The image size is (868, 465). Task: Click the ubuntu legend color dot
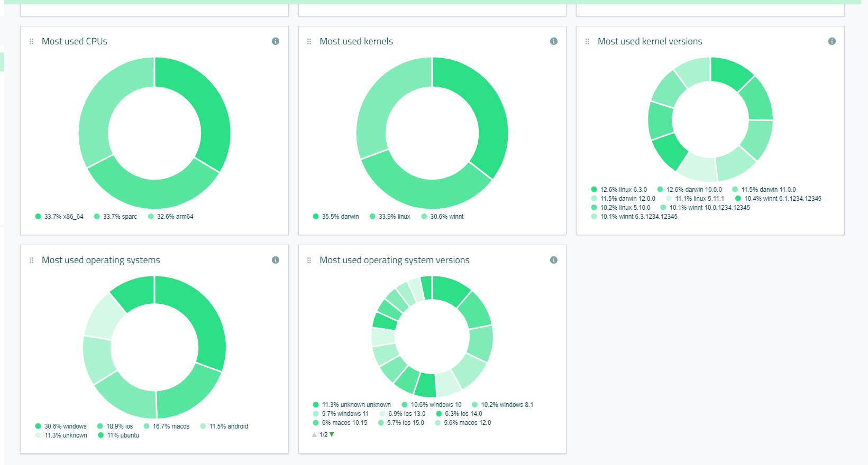pos(101,435)
